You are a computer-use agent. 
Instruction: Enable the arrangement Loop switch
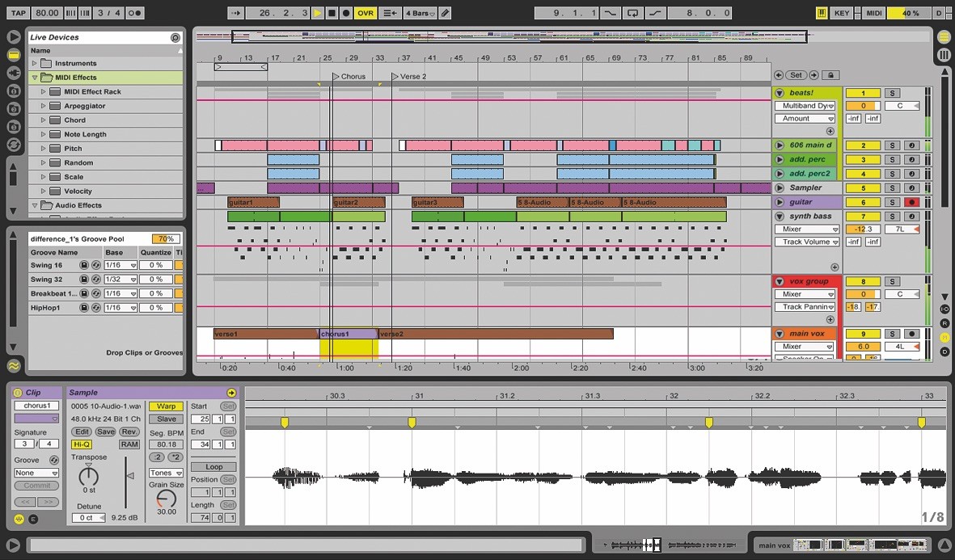click(632, 13)
